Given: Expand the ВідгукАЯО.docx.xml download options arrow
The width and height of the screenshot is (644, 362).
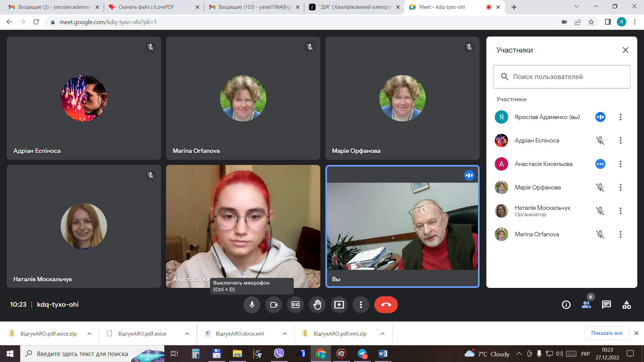Looking at the screenshot, I should 284,334.
